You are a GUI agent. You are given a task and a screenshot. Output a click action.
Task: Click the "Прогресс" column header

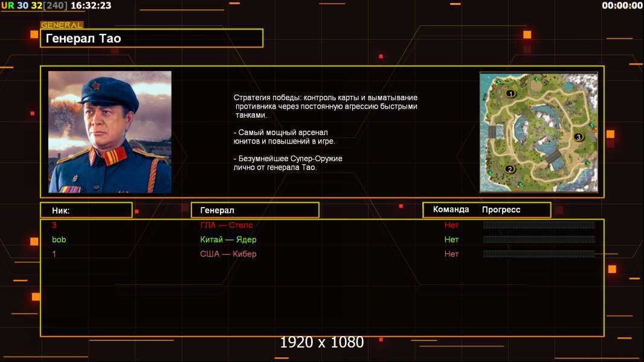[501, 209]
